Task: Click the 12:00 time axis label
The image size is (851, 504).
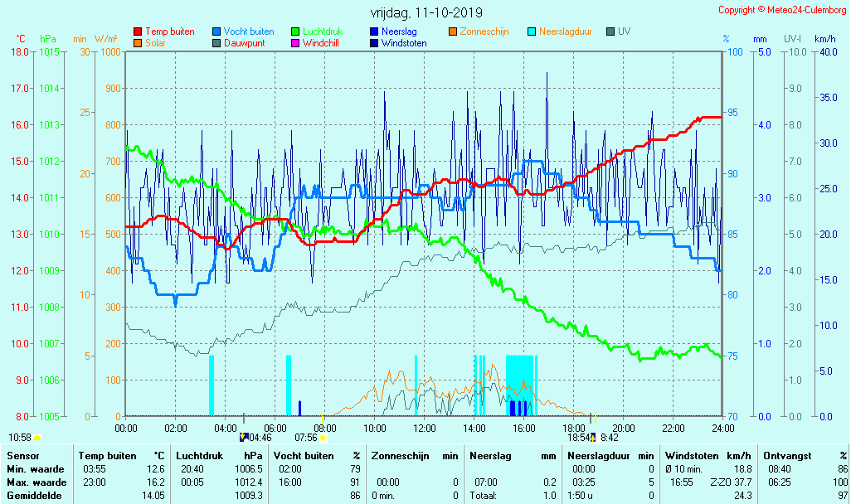Action: click(x=425, y=428)
